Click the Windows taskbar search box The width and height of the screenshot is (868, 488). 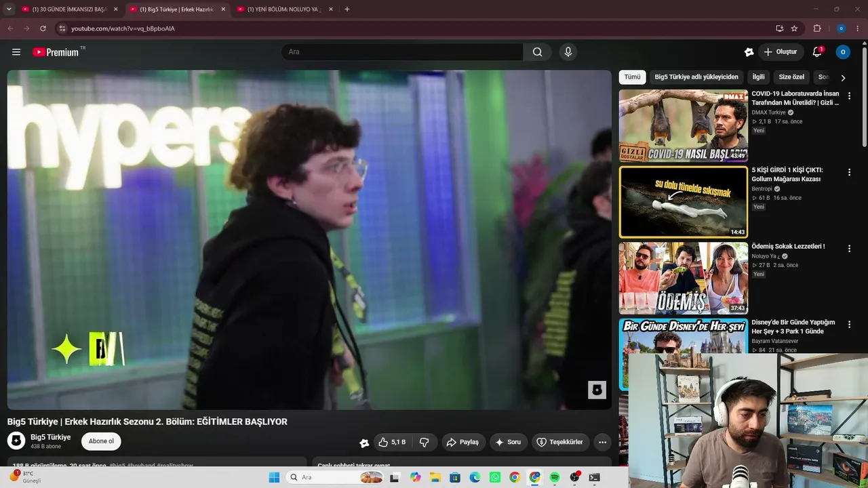point(336,477)
